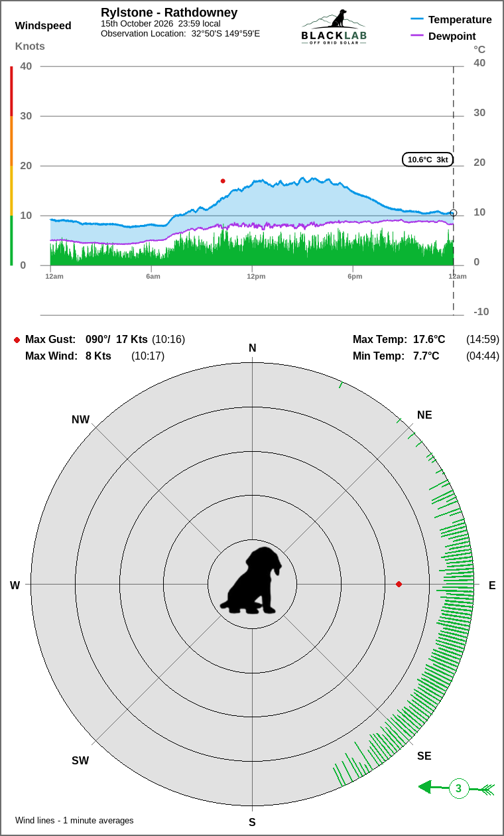
Task: Click the purple Dewpoint legend line
Action: 417,36
